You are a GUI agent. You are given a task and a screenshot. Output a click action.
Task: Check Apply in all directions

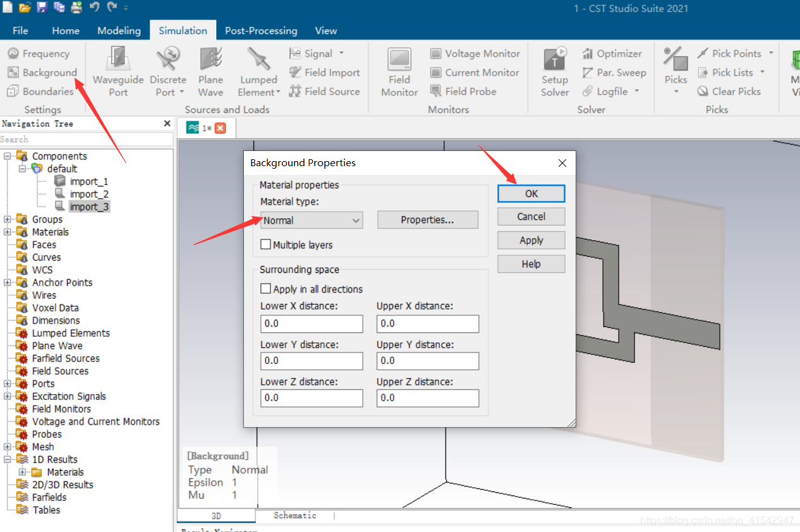pyautogui.click(x=265, y=289)
